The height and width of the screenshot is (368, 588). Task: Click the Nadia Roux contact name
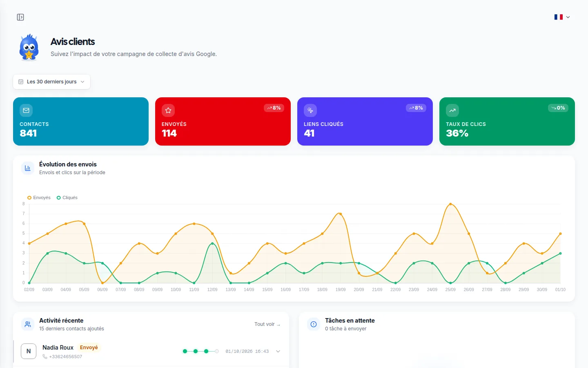tap(58, 348)
